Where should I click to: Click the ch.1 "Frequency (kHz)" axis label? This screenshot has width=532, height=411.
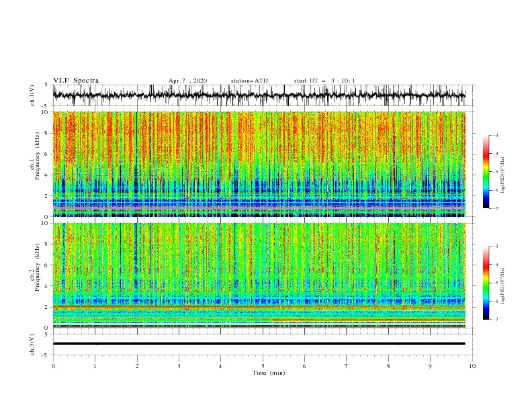pos(38,156)
